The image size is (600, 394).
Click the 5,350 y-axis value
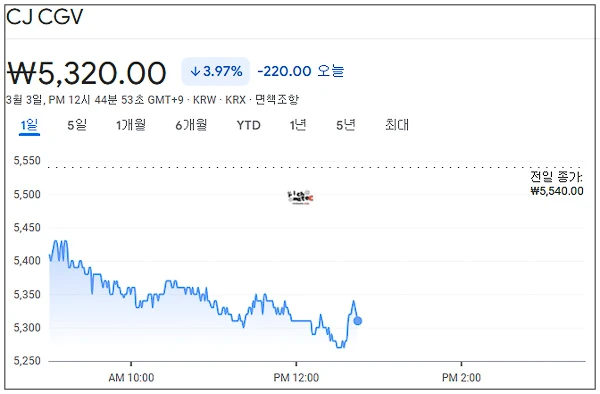[x=27, y=295]
